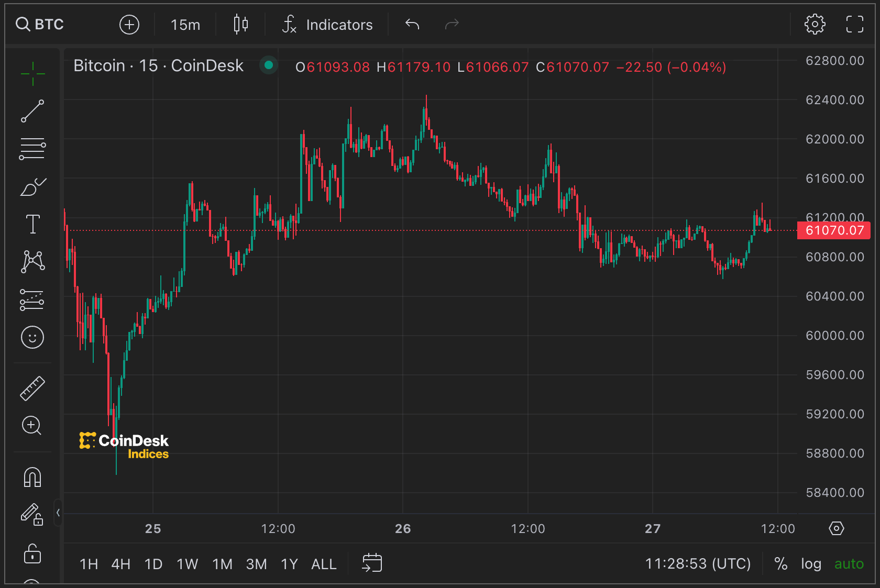Open the BTC symbol search

40,24
